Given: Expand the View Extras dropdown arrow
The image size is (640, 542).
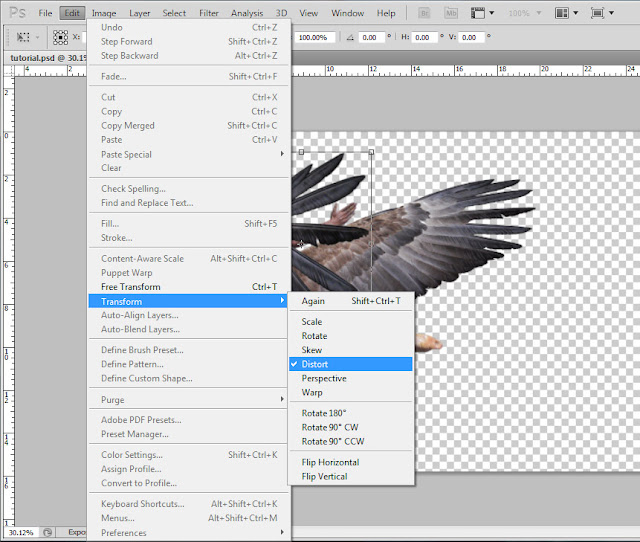Looking at the screenshot, I should 491,13.
